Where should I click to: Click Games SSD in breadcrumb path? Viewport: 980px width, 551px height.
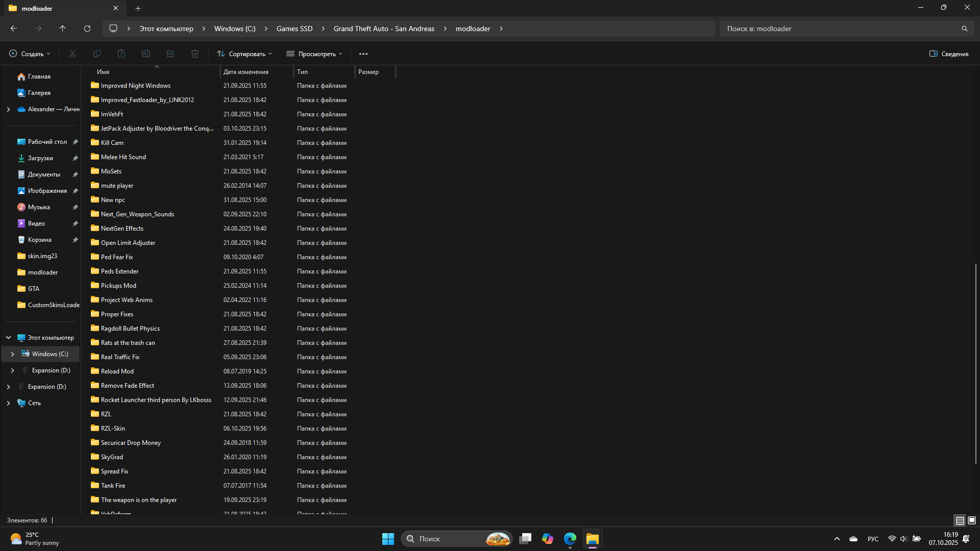(x=295, y=29)
